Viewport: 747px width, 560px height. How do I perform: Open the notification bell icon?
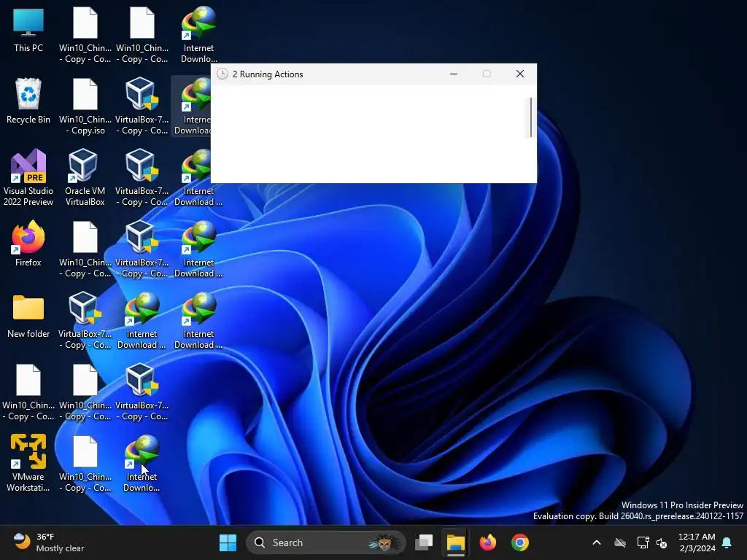click(x=727, y=542)
